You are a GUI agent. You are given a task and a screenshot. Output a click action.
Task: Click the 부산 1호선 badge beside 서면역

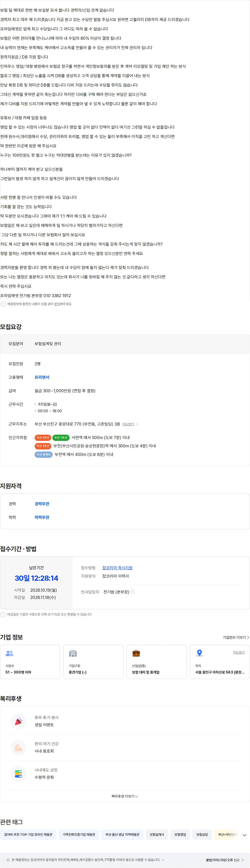click(x=43, y=437)
